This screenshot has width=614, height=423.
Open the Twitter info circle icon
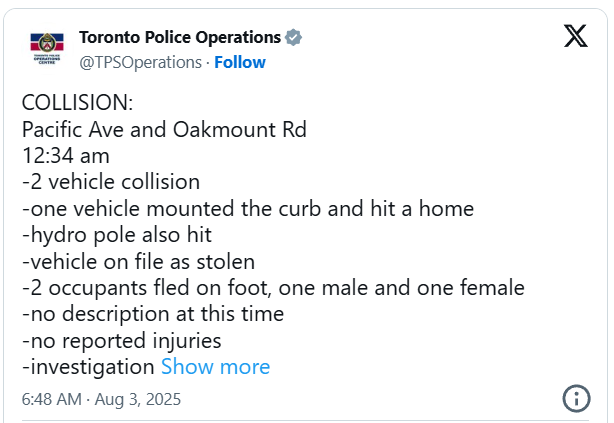pyautogui.click(x=576, y=398)
